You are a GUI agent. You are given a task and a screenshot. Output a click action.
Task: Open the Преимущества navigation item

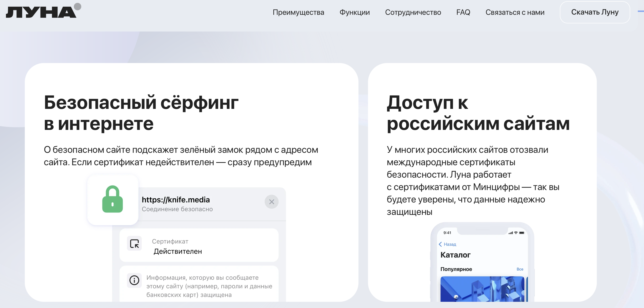tap(298, 12)
